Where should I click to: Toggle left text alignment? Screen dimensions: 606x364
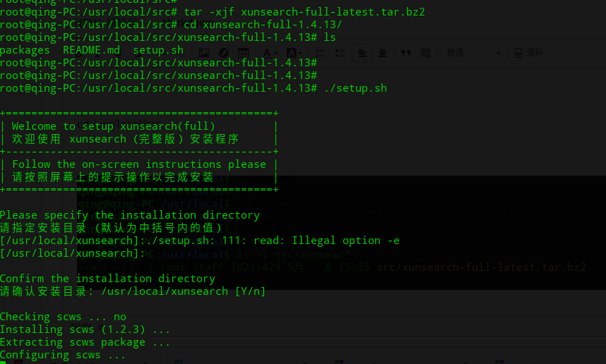[363, 53]
